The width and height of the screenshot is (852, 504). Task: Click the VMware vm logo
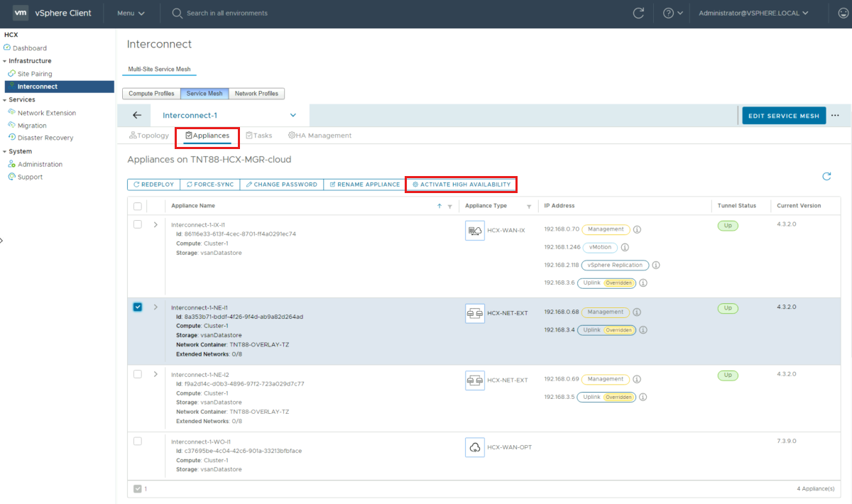21,13
